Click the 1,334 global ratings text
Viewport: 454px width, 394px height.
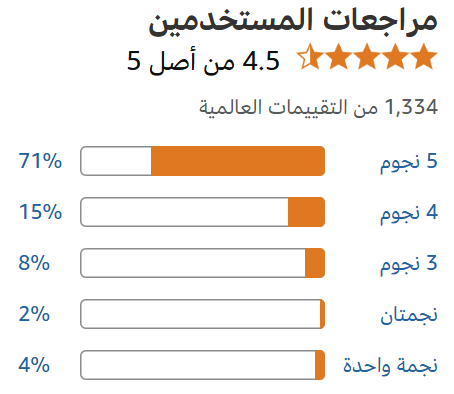tap(318, 107)
